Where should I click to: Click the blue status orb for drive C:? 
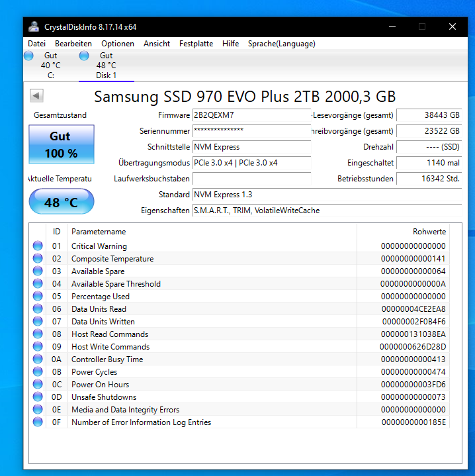[x=28, y=56]
